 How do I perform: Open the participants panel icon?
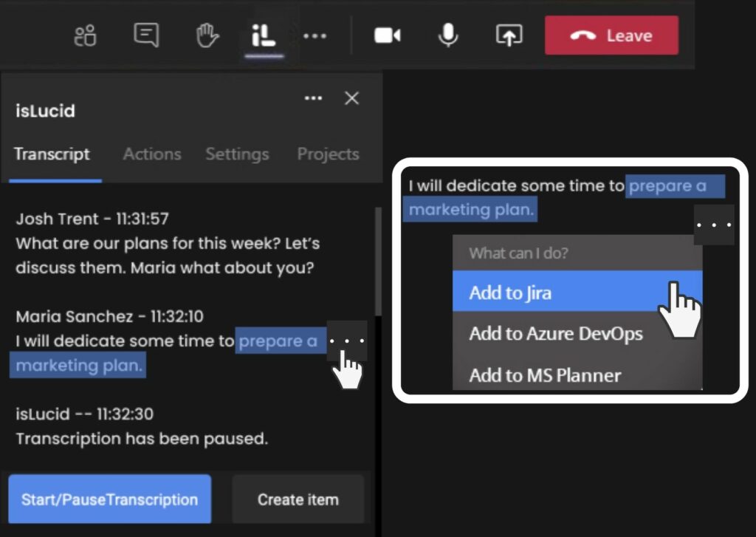(86, 35)
